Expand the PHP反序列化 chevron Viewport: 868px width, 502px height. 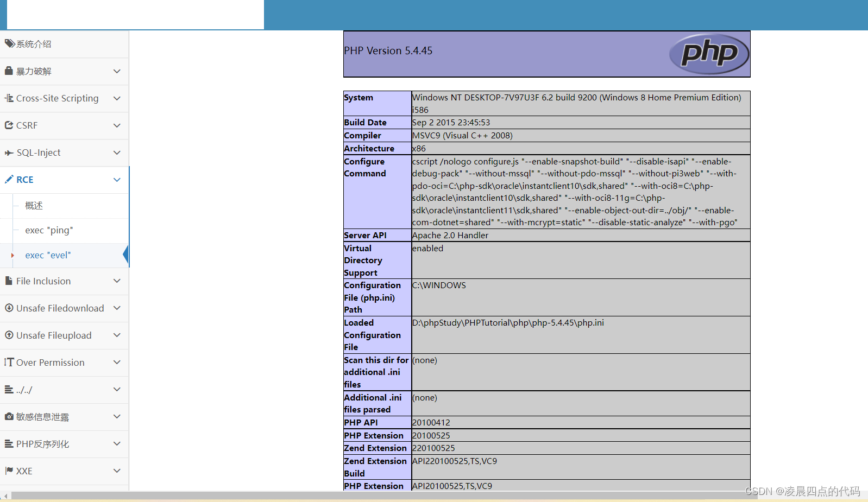(x=117, y=443)
